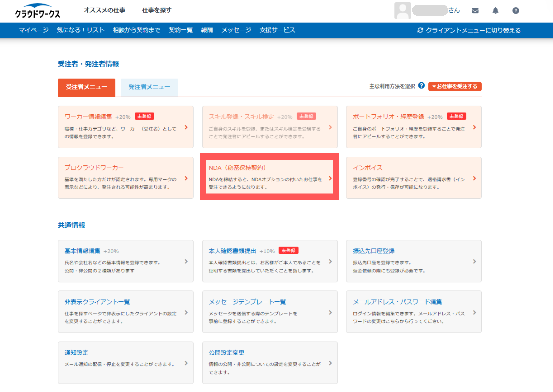This screenshot has width=553, height=392.
Task: Click クライアントメニューに切り替える link
Action: pyautogui.click(x=473, y=30)
